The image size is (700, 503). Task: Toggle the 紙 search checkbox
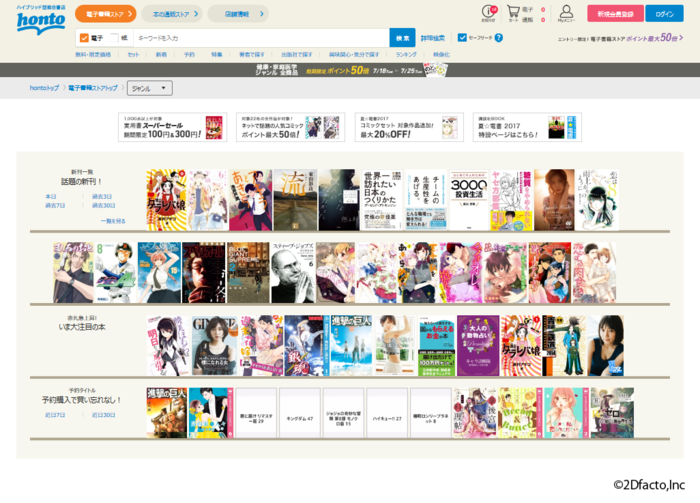point(114,38)
